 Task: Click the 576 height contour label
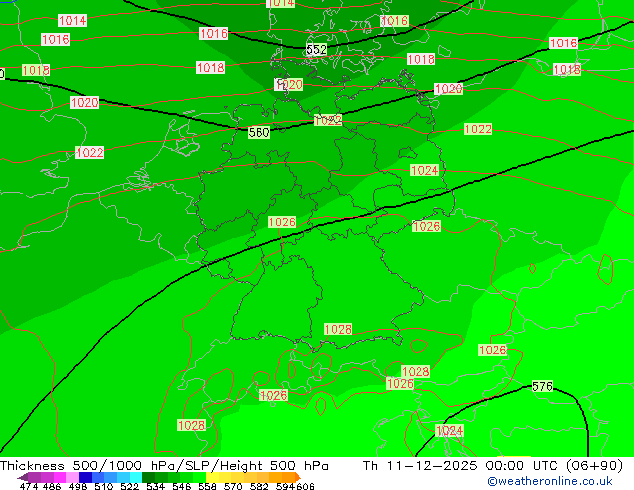coord(542,387)
